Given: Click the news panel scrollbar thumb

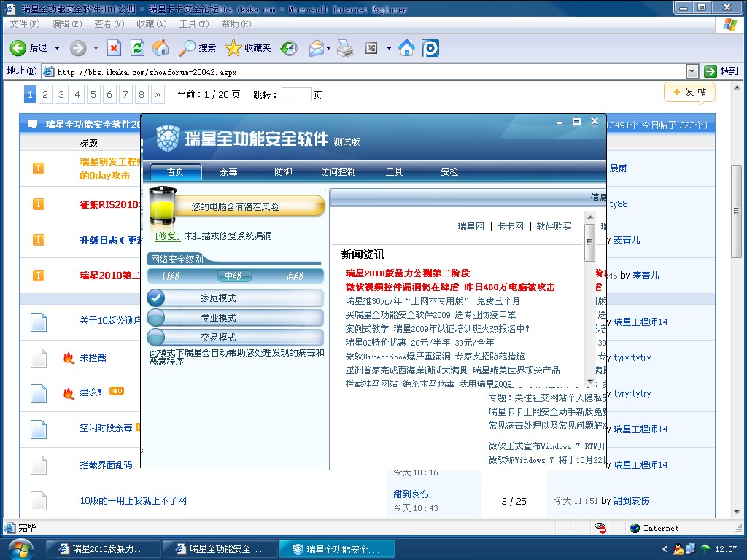Looking at the screenshot, I should tap(589, 242).
